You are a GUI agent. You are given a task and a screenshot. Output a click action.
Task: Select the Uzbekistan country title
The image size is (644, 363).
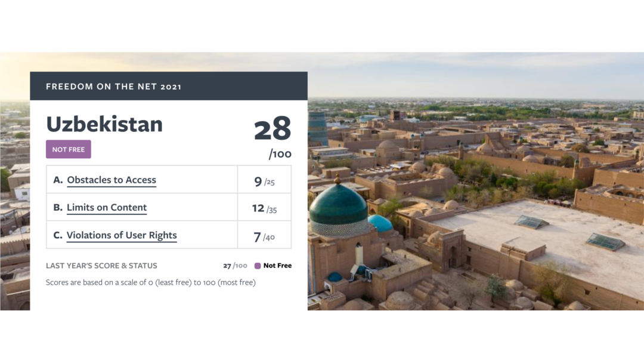pyautogui.click(x=104, y=124)
